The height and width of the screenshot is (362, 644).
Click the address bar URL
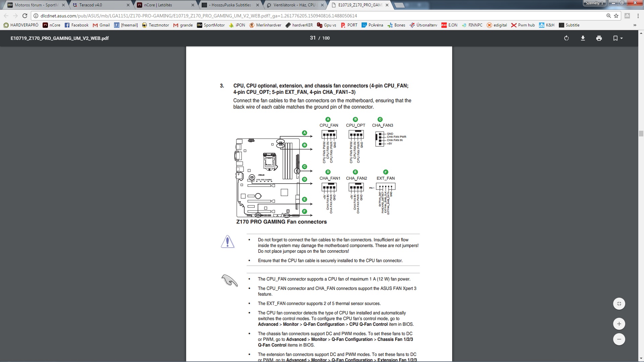point(199,16)
